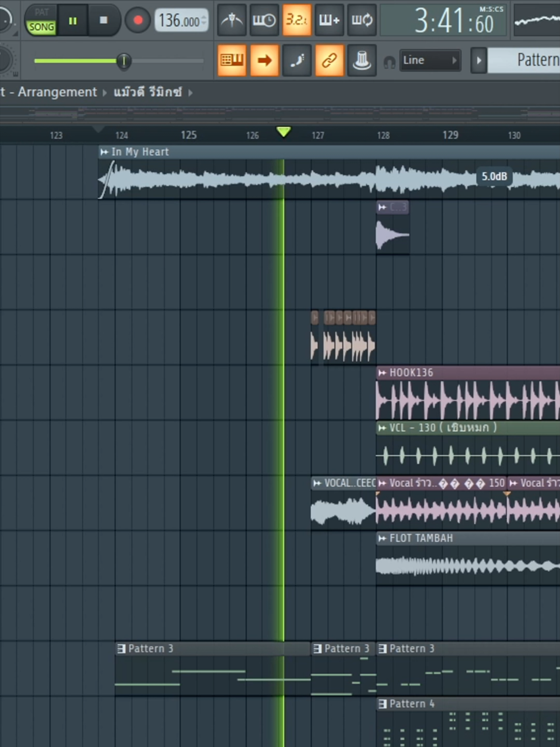Viewport: 560px width, 747px height.
Task: Expand the pattern selector arrow
Action: tap(479, 60)
